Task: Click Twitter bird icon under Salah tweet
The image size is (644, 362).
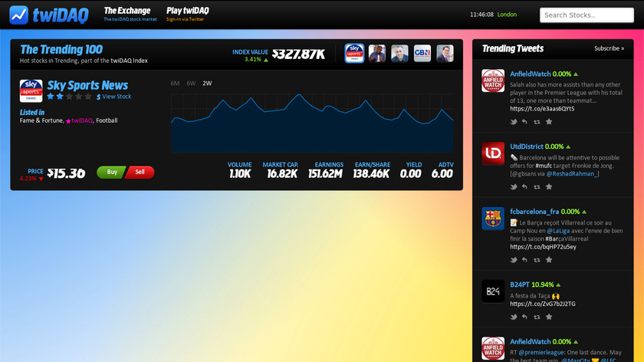Action: click(x=514, y=122)
